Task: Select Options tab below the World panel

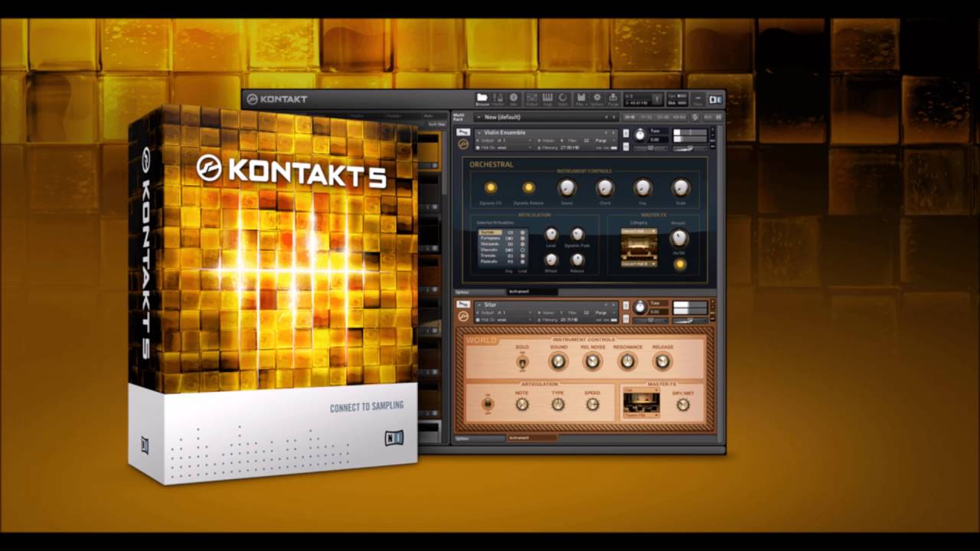Action: 480,438
